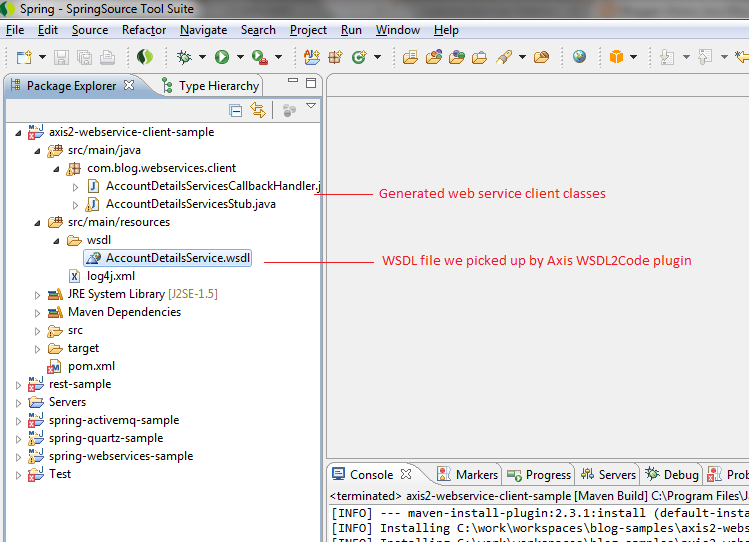Image resolution: width=749 pixels, height=542 pixels.
Task: Expand the spring-quartz-sample project
Action: click(18, 439)
